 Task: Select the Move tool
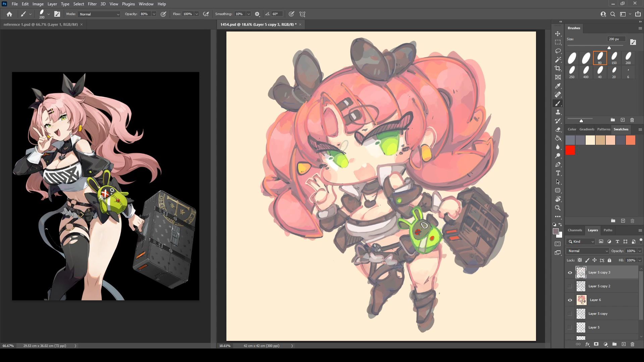558,34
